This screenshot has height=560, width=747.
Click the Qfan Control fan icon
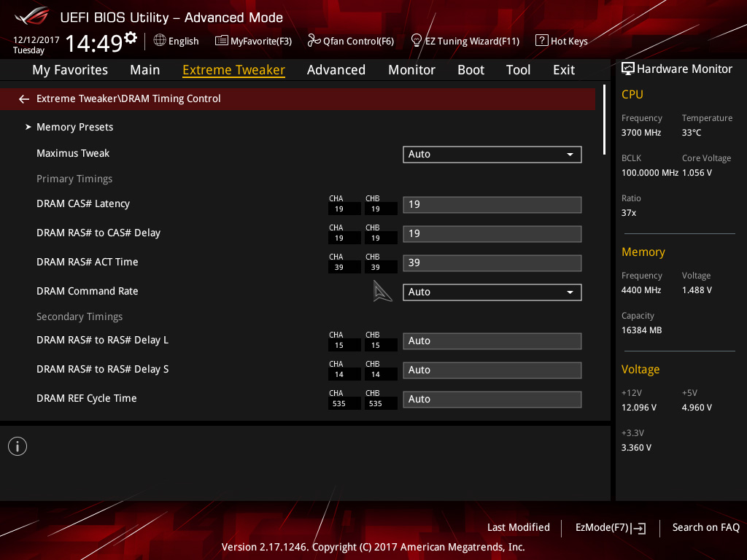tap(314, 41)
